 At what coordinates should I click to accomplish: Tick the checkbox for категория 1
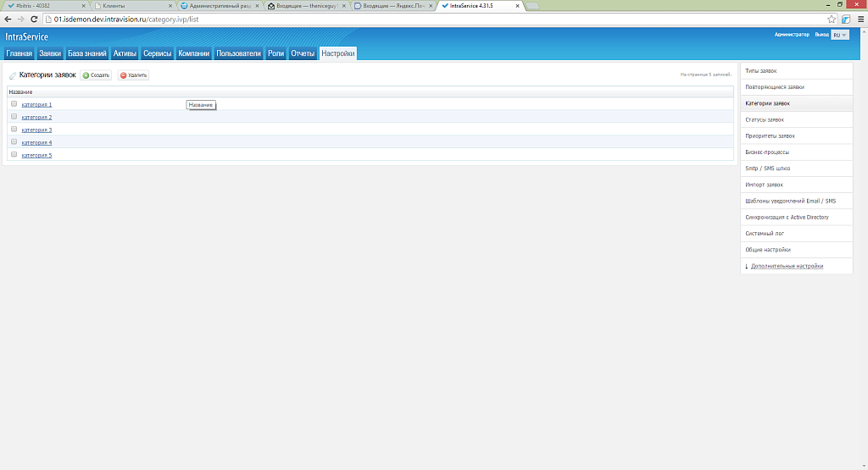point(14,103)
